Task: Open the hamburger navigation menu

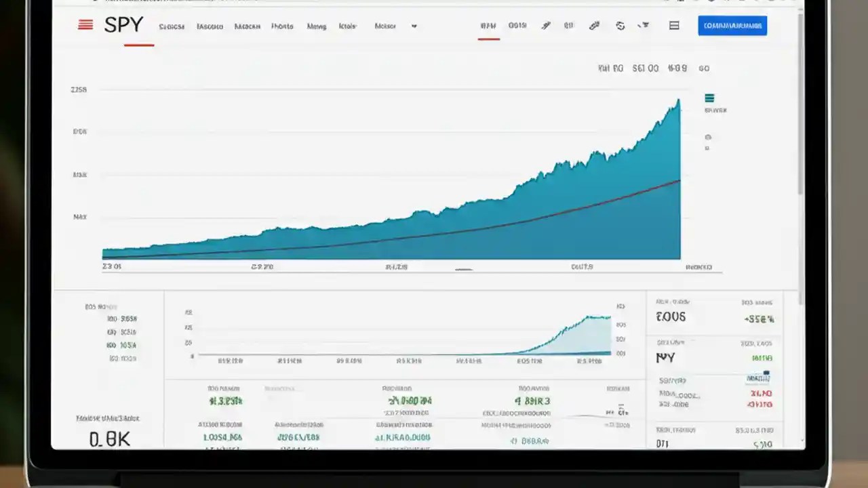Action: pyautogui.click(x=85, y=24)
